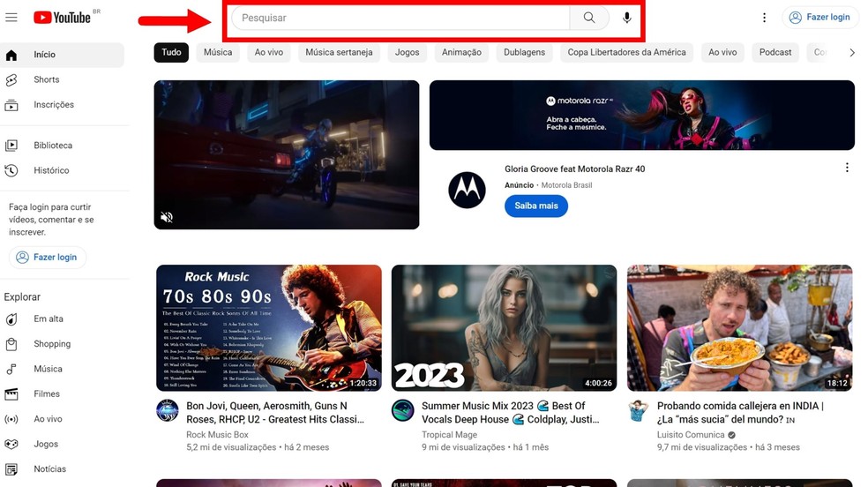Select Copa Libertadores da América chip

coord(626,53)
